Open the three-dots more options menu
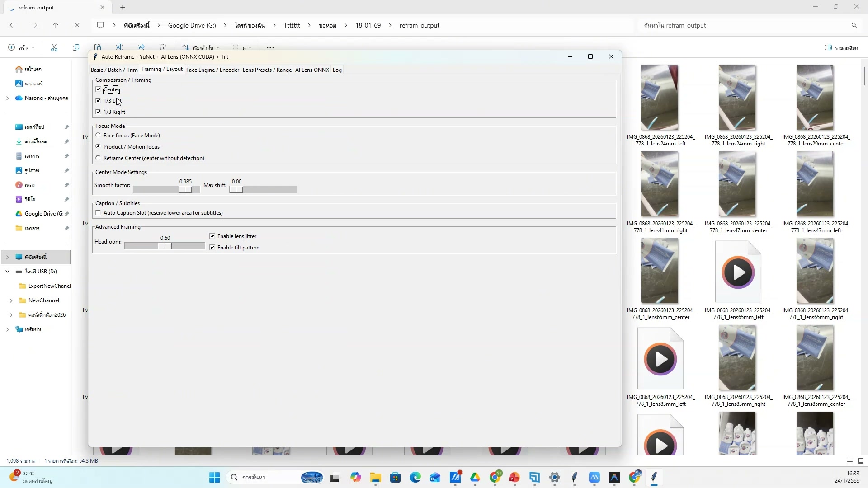 270,47
